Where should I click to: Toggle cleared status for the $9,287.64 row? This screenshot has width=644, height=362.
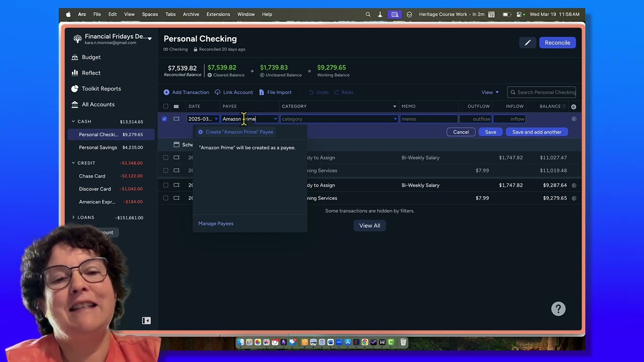[x=574, y=186]
